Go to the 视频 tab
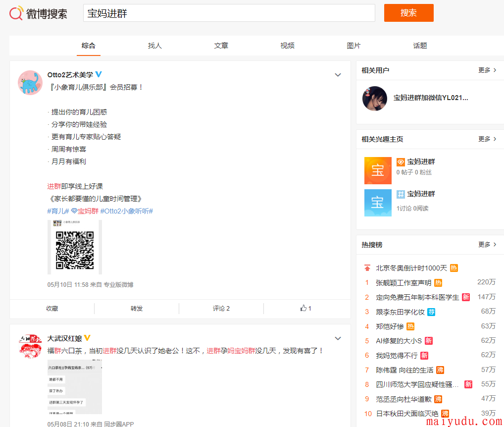504x427 pixels. click(287, 46)
